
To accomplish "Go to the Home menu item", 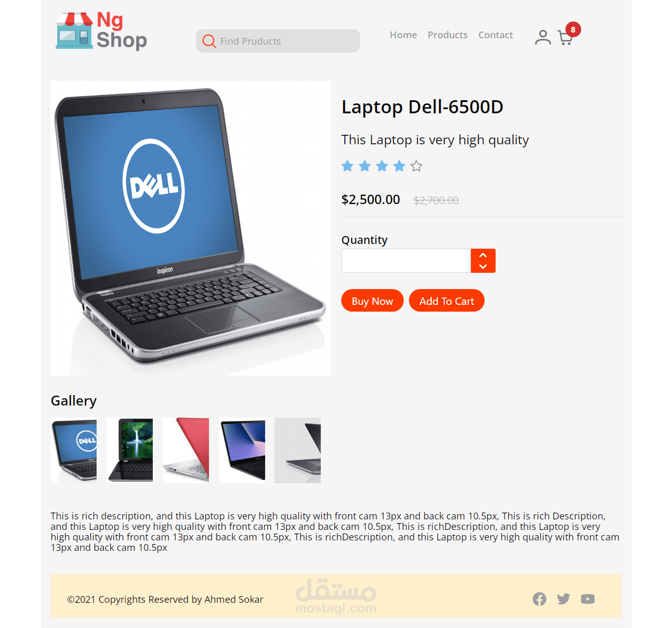I will pyautogui.click(x=403, y=35).
